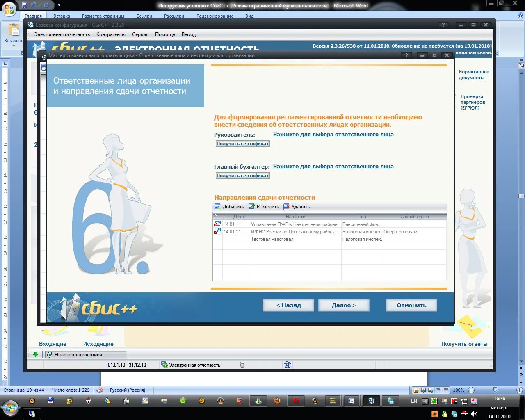Click Изменить to edit selected direction
This screenshot has width=525, height=420.
[264, 207]
